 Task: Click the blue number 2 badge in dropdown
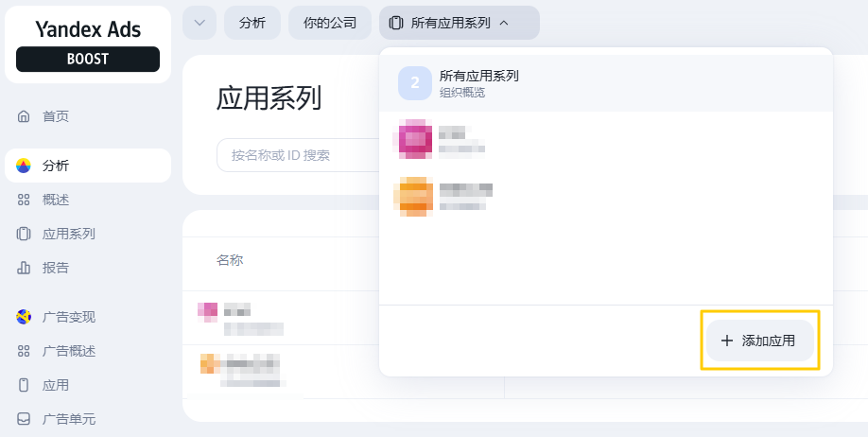coord(415,83)
